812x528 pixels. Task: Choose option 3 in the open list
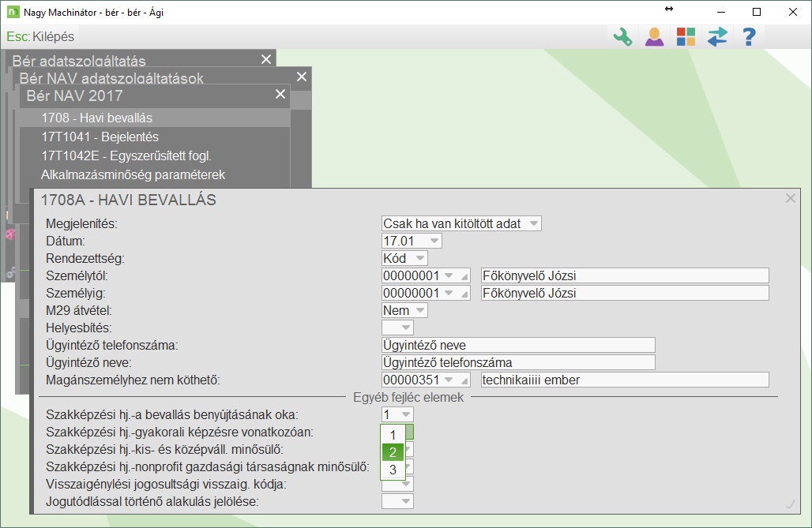393,470
